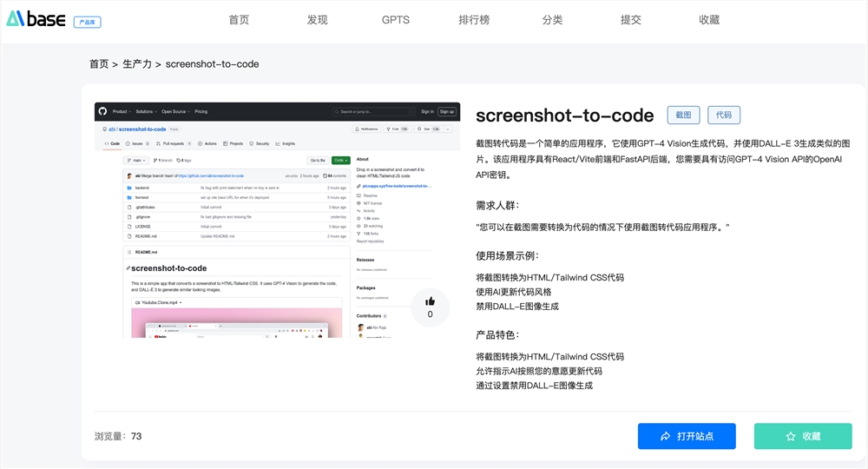Click 生产力 in the breadcrumb
Screen dimensions: 868x469
click(137, 64)
